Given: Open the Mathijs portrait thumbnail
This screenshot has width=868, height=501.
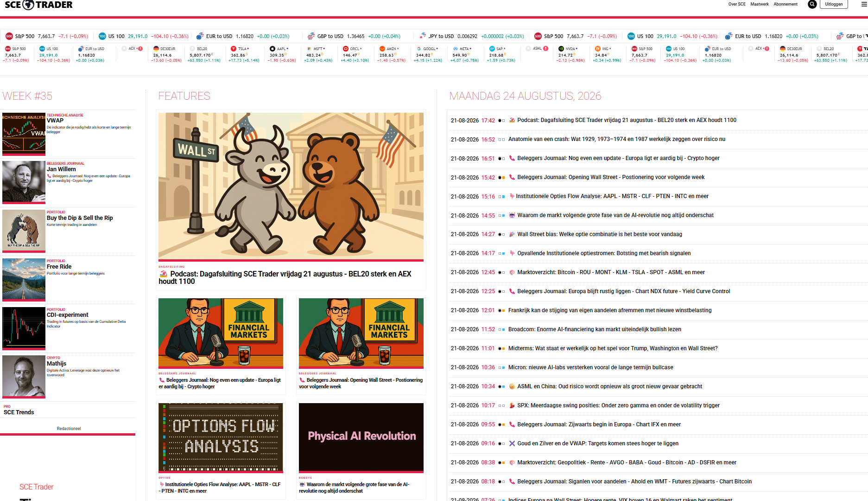Looking at the screenshot, I should click(x=24, y=376).
